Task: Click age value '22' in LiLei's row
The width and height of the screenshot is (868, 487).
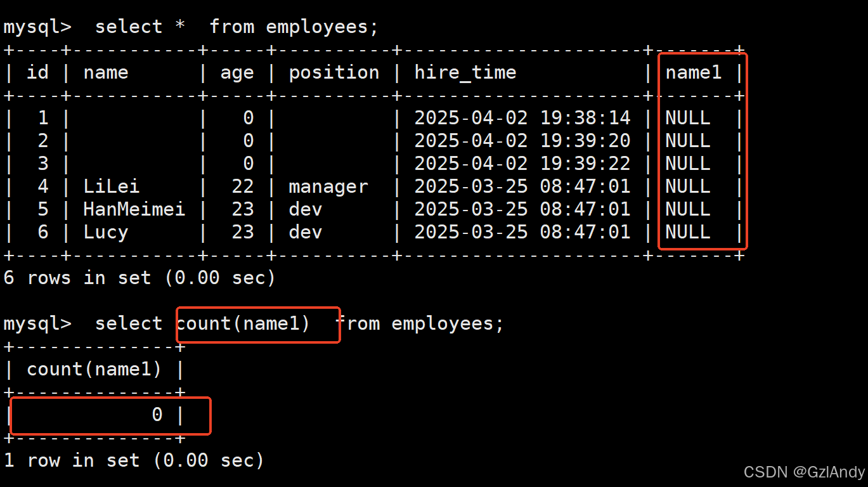Action: pos(243,186)
